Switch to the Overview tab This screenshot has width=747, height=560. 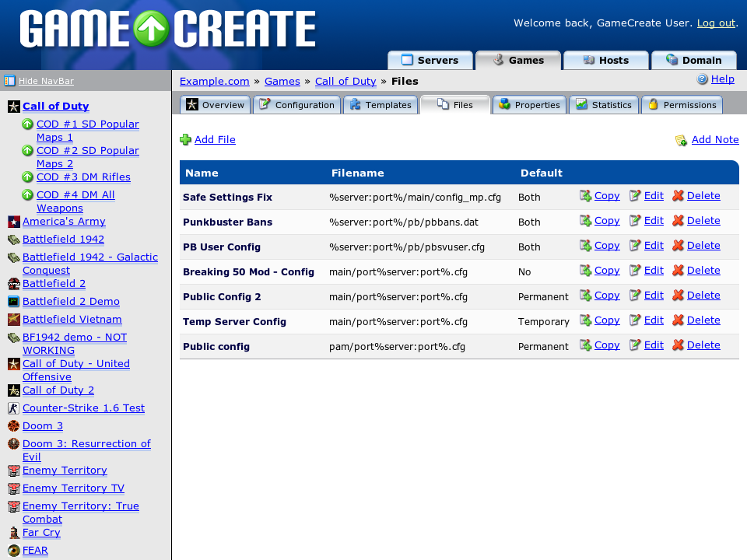(x=216, y=105)
